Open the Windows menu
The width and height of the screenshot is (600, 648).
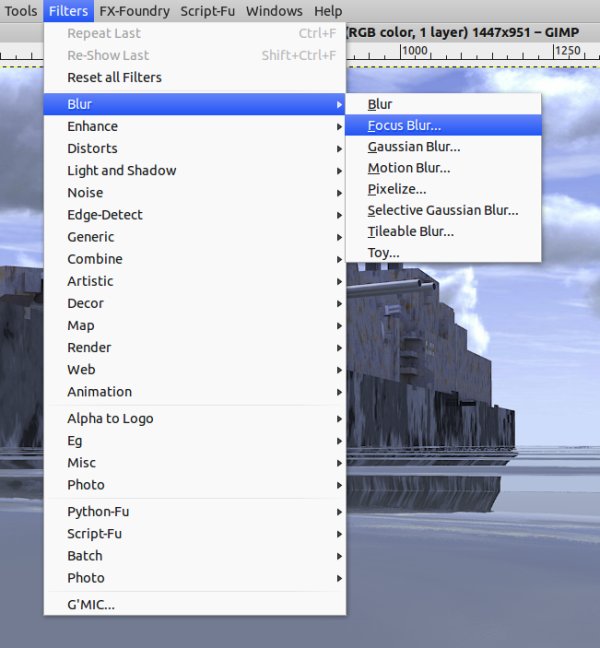pyautogui.click(x=274, y=11)
